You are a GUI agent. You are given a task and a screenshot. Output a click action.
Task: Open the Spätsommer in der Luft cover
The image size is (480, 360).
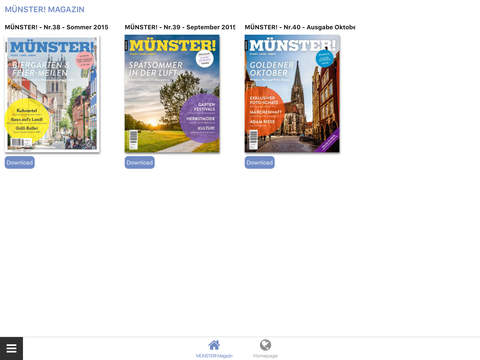pos(172,94)
